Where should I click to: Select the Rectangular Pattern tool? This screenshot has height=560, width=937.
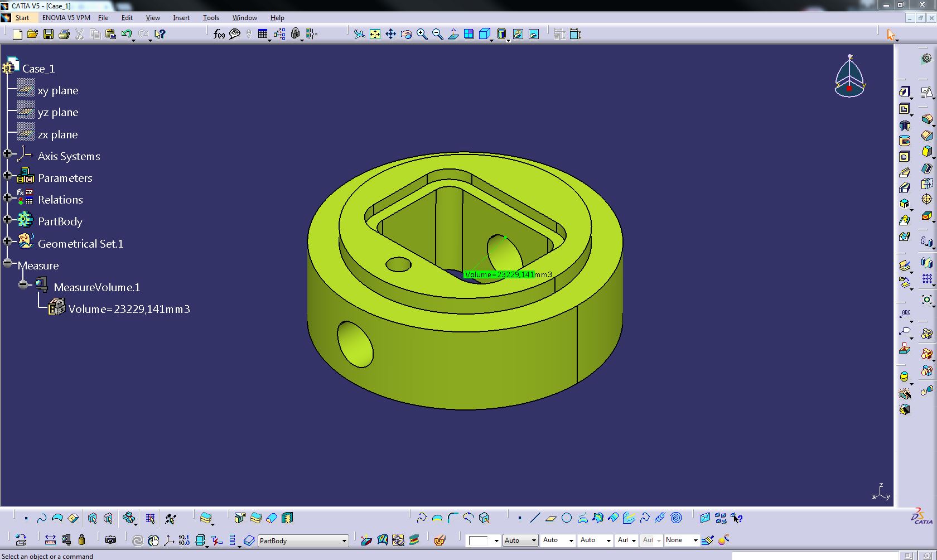tap(926, 279)
